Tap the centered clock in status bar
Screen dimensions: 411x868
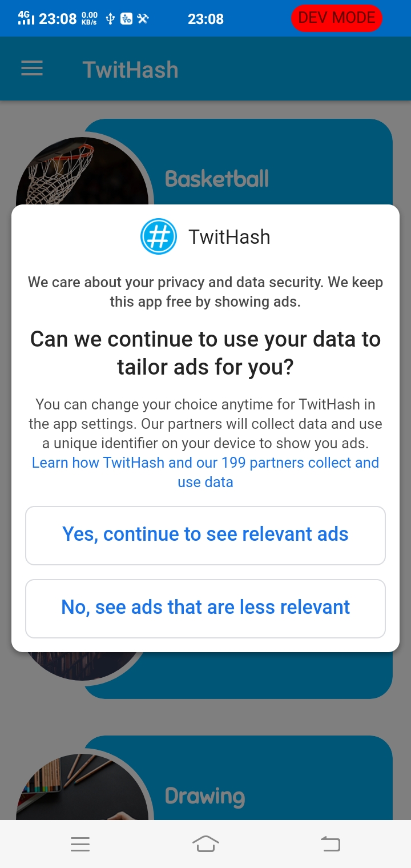click(205, 19)
